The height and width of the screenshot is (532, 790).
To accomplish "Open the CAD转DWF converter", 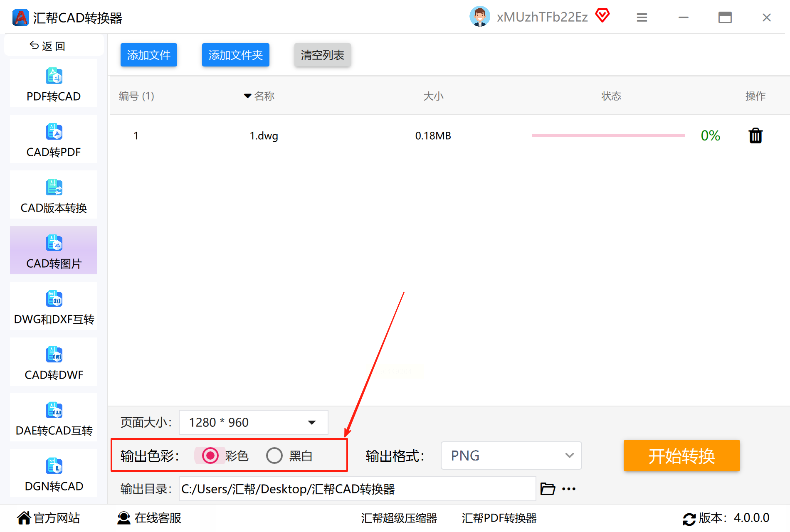I will (54, 362).
